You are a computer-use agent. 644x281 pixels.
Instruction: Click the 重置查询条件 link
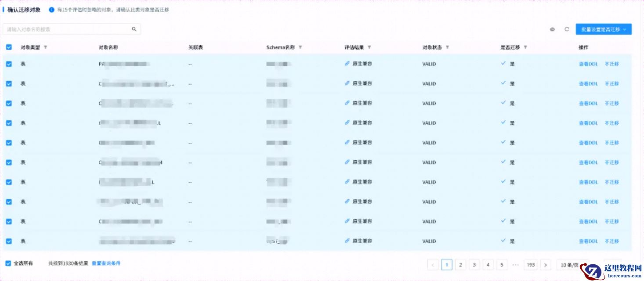[x=106, y=263]
